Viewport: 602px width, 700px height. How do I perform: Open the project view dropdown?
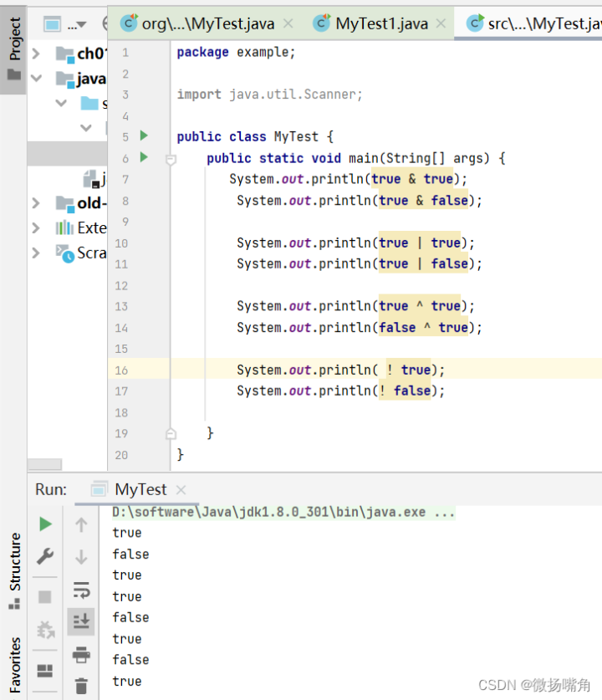[x=77, y=24]
